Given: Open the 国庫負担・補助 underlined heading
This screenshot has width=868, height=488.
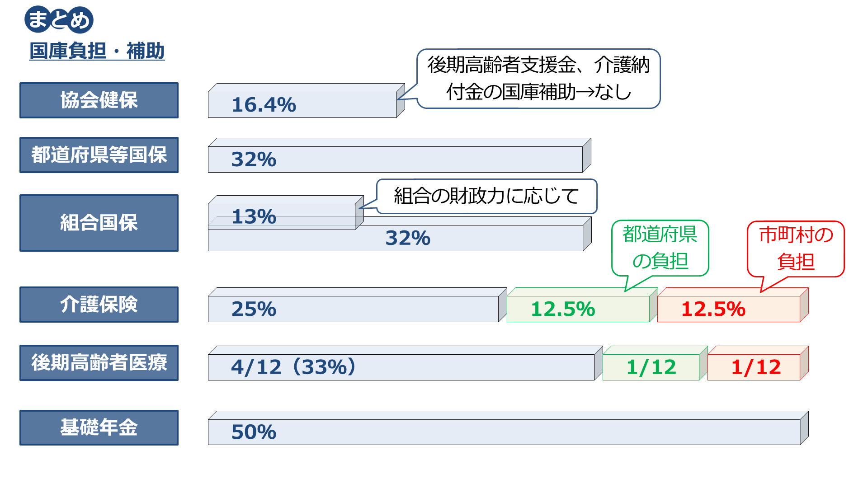Looking at the screenshot, I should click(97, 51).
